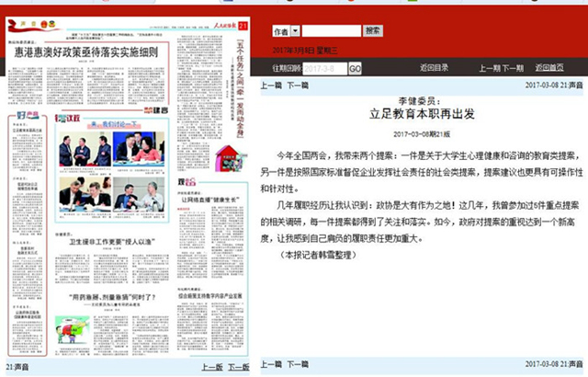Image resolution: width=588 pixels, height=377 pixels.
Task: Open the 返回目录 link
Action: click(434, 69)
